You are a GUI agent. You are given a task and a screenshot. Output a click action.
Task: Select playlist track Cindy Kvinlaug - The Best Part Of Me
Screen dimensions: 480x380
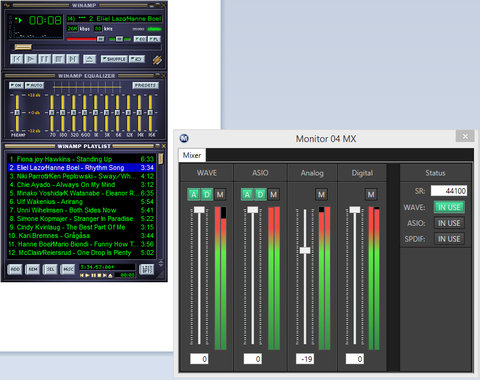[x=81, y=227]
